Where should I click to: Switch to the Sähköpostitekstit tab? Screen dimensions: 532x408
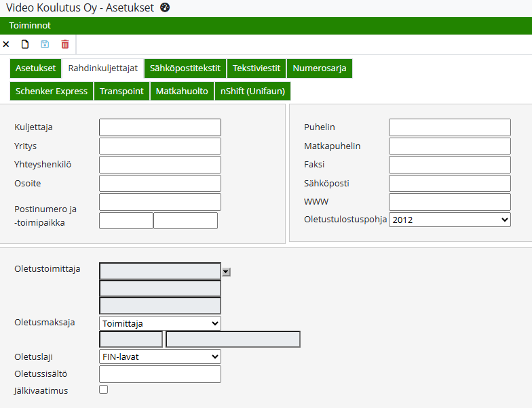click(185, 68)
